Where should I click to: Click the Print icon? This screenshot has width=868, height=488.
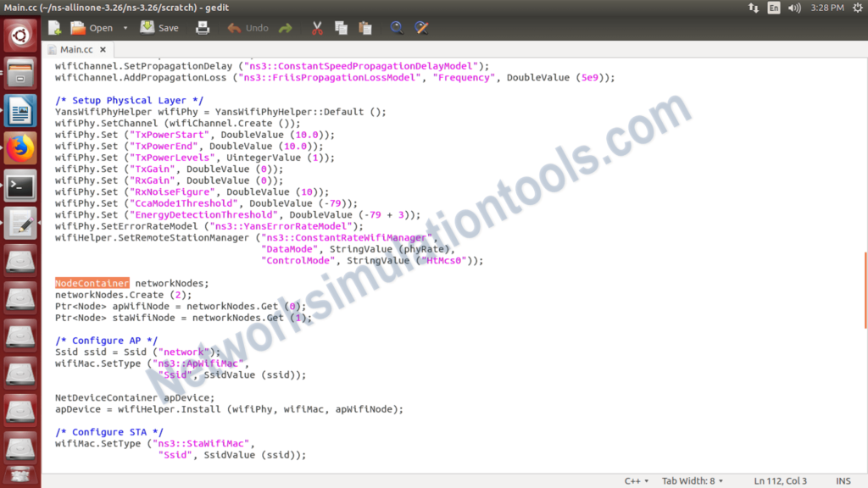pyautogui.click(x=203, y=27)
